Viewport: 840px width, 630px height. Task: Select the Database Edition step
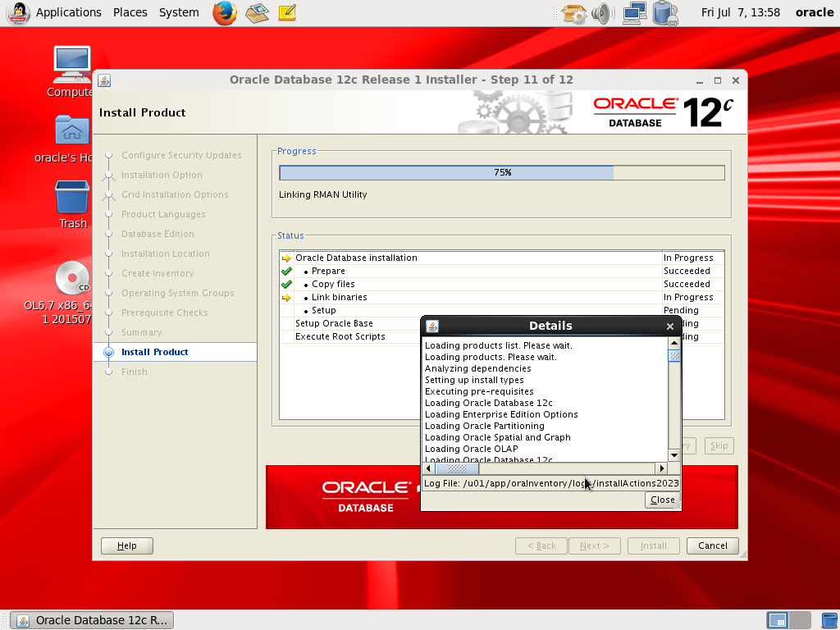157,234
